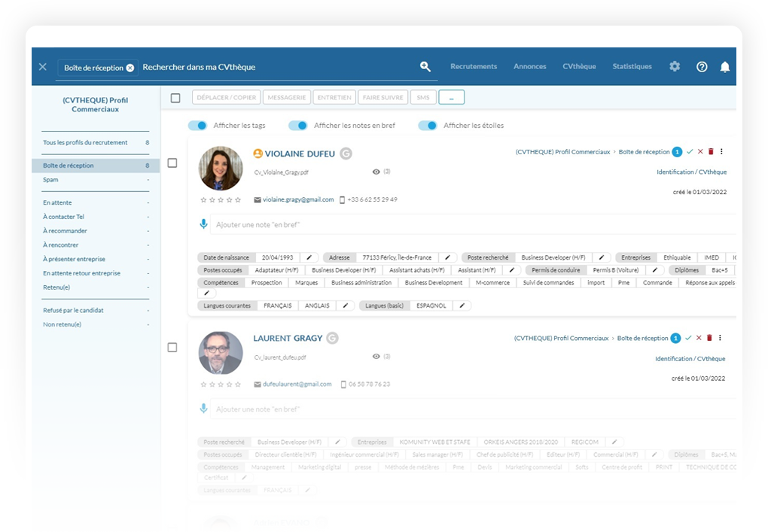Viewport: 768px width, 532px height.
Task: Disable Afficher les notes en bref
Action: tap(298, 126)
